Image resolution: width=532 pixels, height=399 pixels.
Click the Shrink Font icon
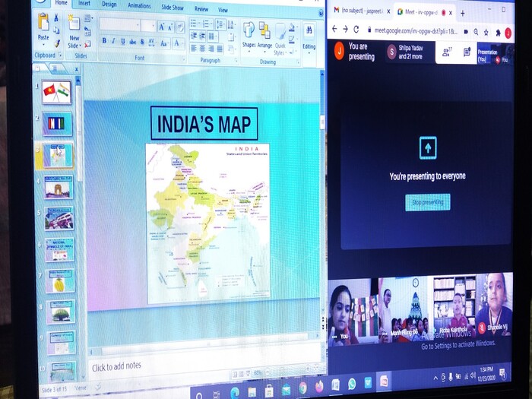point(170,27)
